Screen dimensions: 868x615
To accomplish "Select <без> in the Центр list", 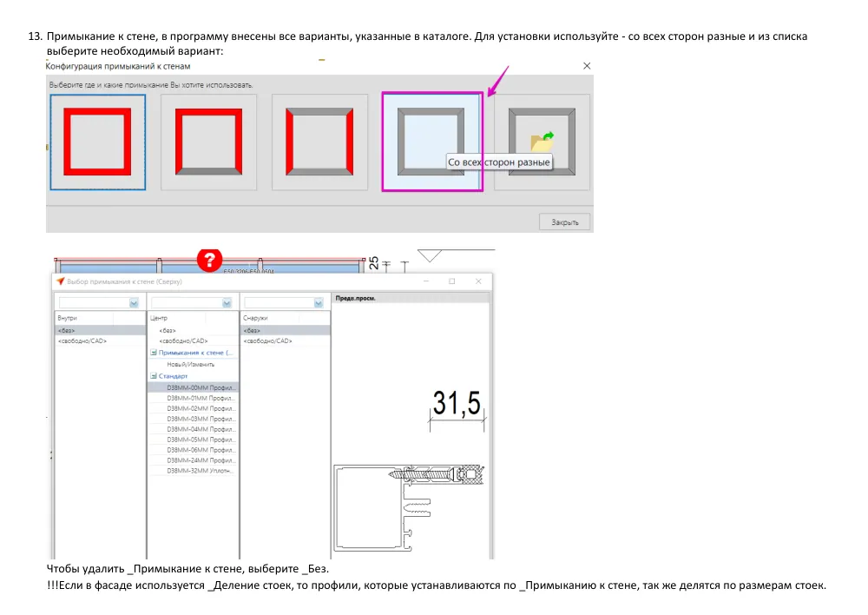I will (194, 330).
